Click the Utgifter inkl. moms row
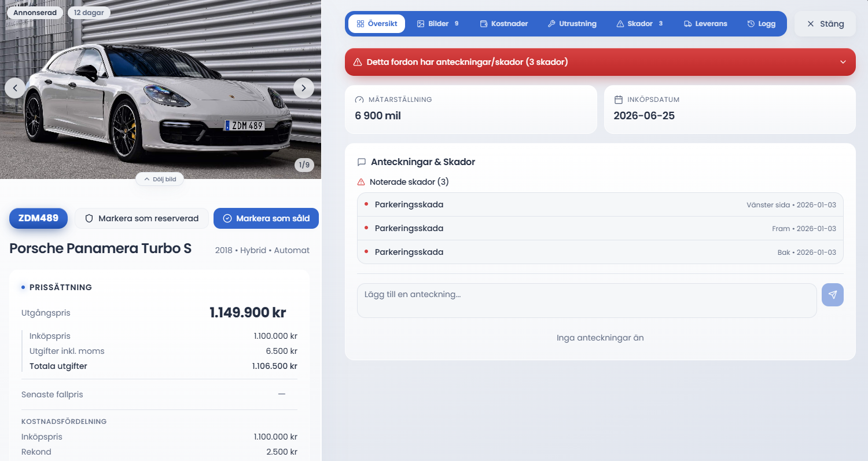Image resolution: width=868 pixels, height=461 pixels. pos(163,351)
